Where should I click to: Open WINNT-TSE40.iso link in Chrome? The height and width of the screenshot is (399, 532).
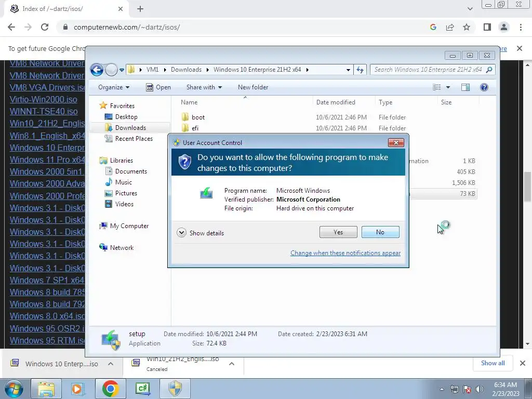pyautogui.click(x=44, y=111)
